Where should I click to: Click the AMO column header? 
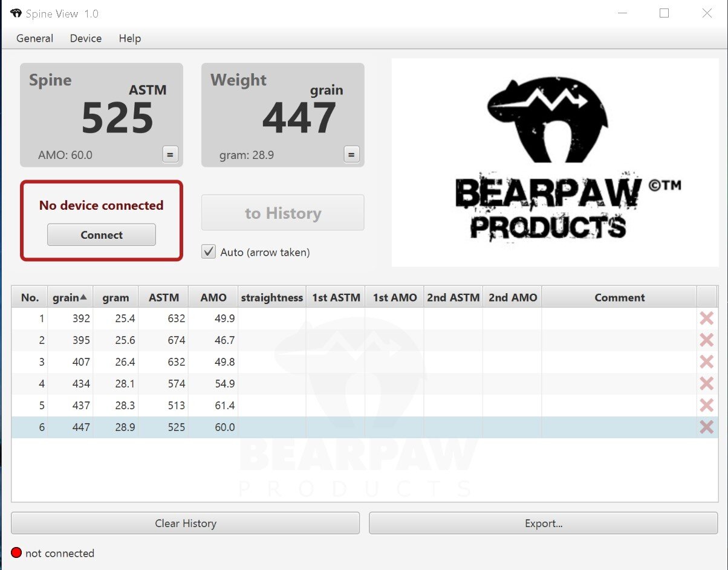click(213, 297)
